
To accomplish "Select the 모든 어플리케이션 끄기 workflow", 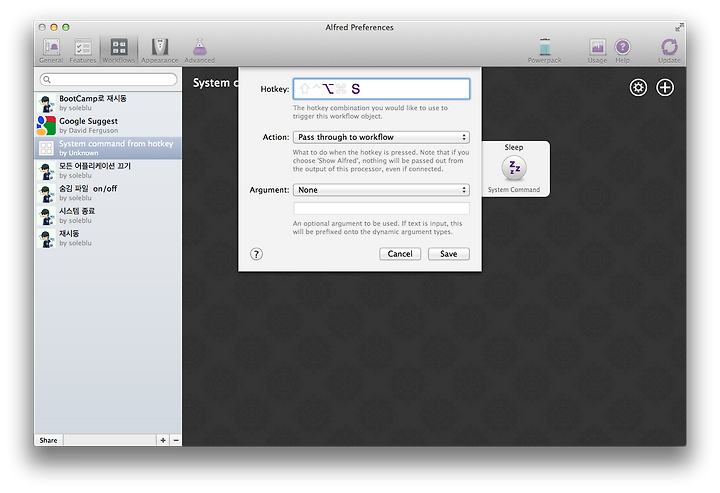I will point(108,170).
